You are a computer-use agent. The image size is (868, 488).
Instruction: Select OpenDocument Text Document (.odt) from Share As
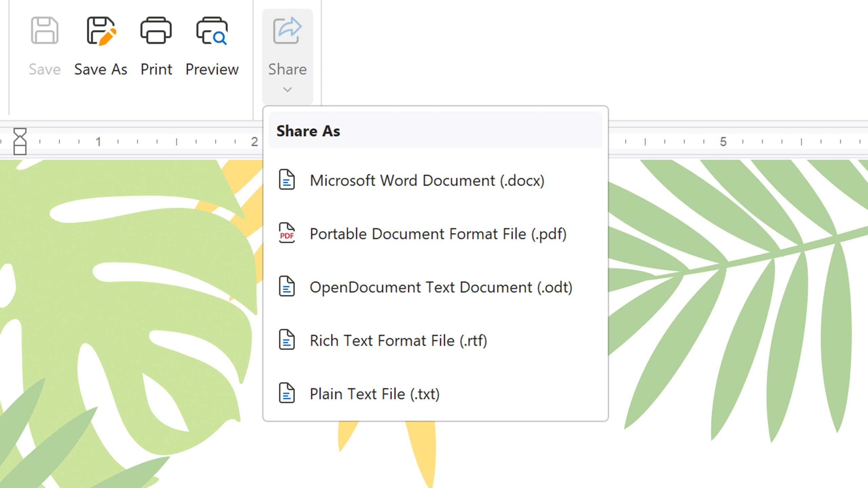(x=441, y=287)
